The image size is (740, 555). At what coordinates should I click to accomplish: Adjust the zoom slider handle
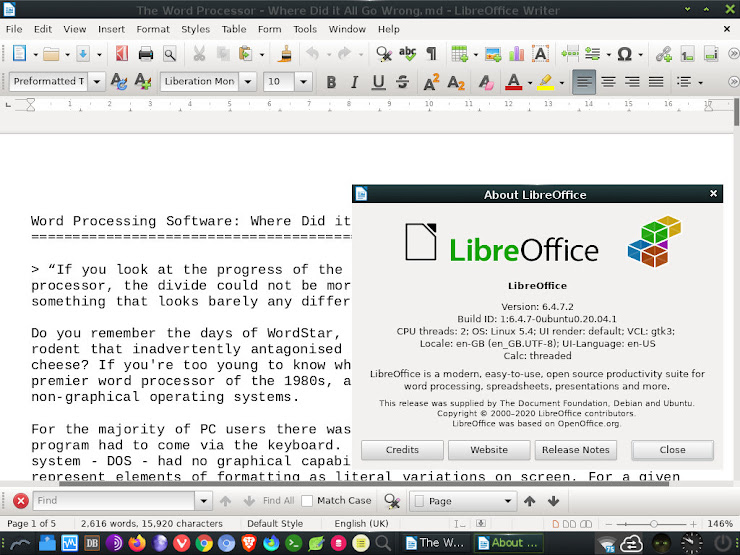(654, 524)
